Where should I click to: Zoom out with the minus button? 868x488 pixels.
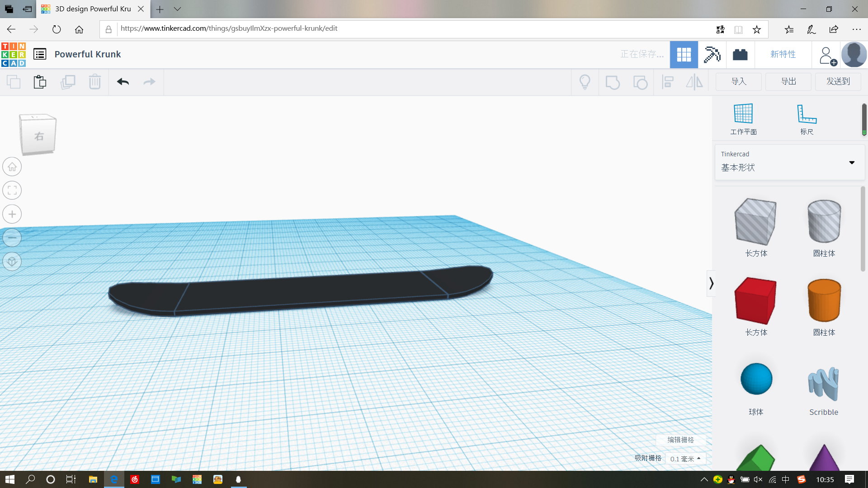click(x=12, y=238)
